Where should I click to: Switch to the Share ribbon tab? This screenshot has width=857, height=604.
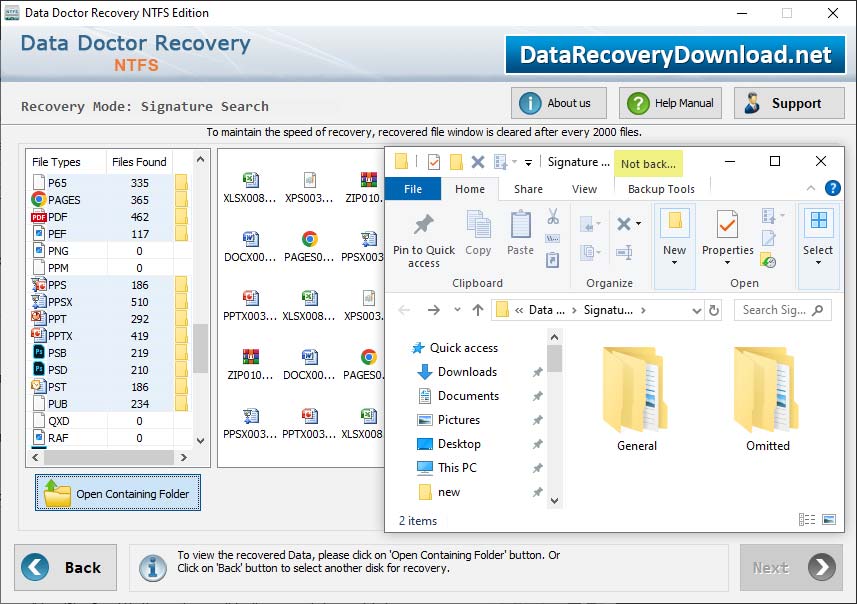tap(528, 189)
